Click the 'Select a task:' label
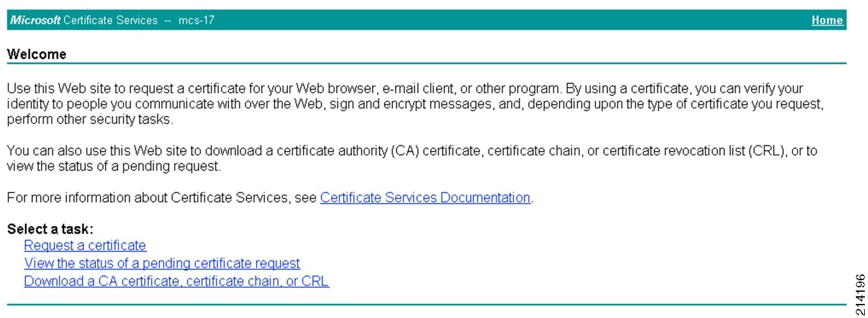 [x=50, y=229]
